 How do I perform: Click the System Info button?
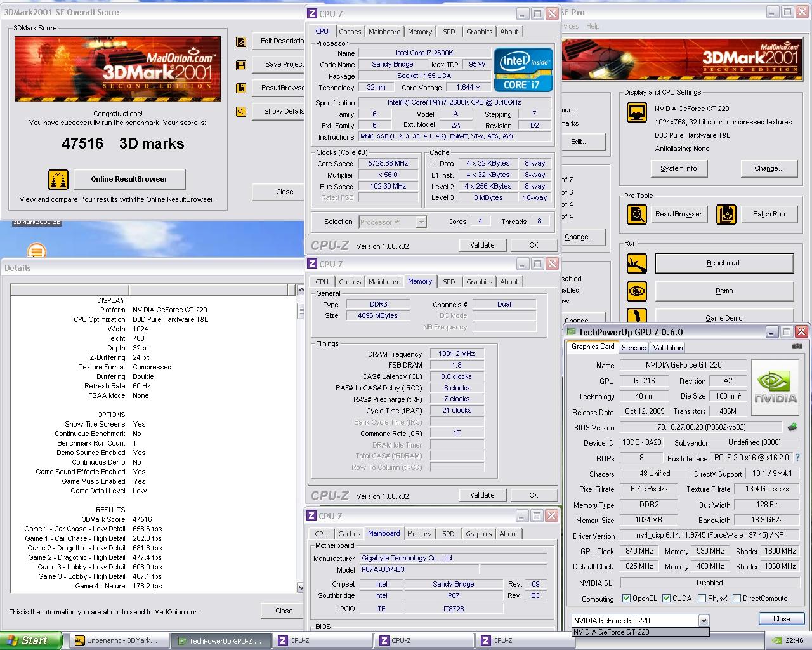678,168
